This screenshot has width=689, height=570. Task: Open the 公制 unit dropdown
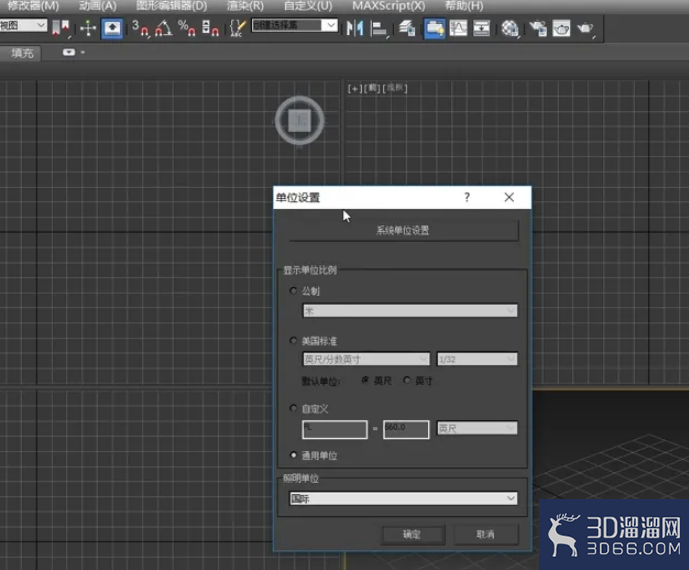click(x=410, y=311)
